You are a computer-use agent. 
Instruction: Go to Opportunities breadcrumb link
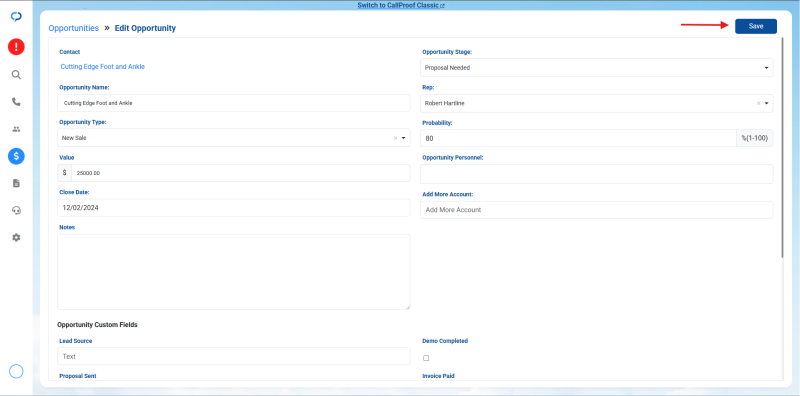(x=73, y=28)
